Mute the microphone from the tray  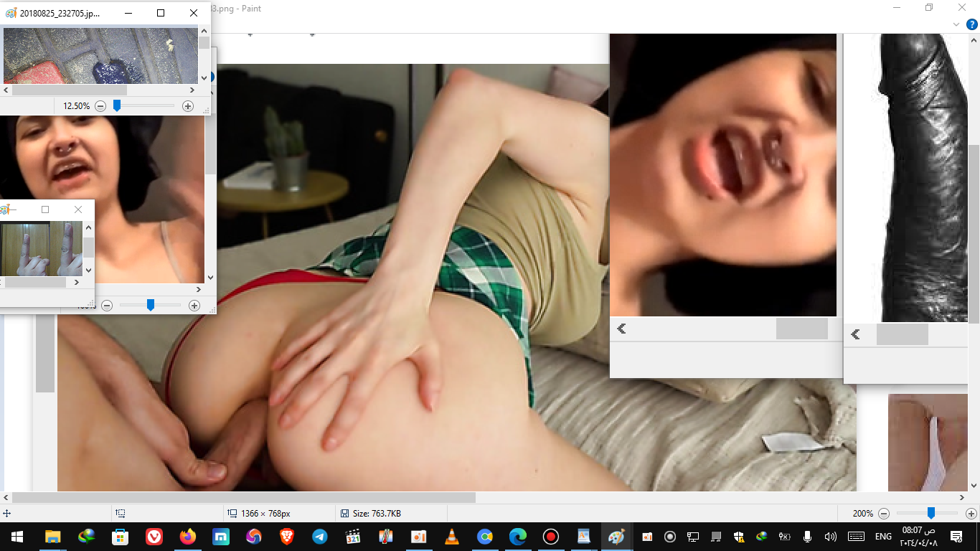[807, 536]
